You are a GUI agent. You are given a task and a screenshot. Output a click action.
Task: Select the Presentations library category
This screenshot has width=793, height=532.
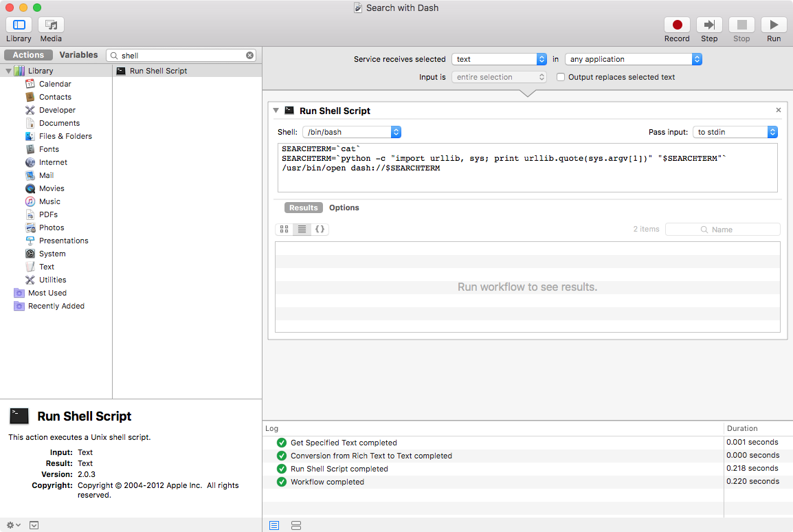pyautogui.click(x=64, y=241)
